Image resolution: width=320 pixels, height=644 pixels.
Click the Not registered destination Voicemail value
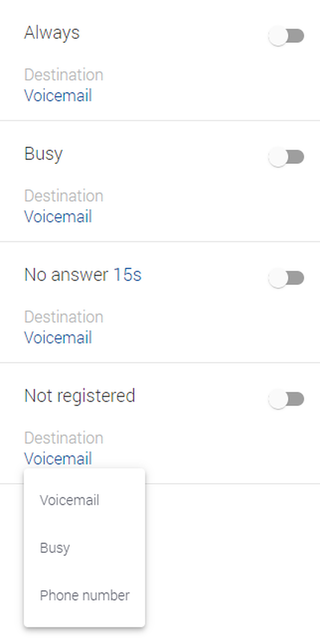coord(58,459)
